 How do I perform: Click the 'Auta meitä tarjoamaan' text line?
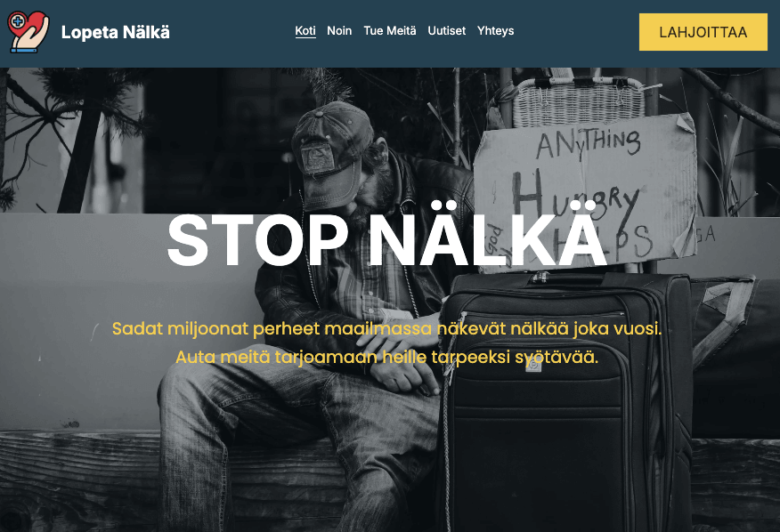387,357
